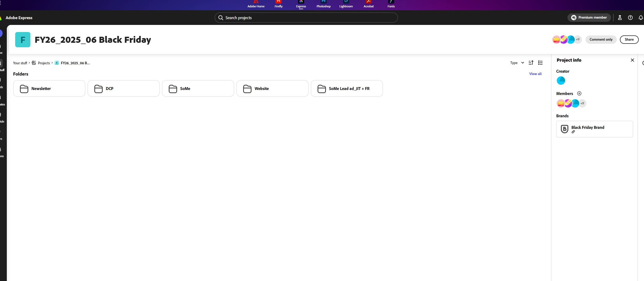Image resolution: width=644 pixels, height=281 pixels.
Task: Open the beaker experiments icon
Action: click(x=620, y=18)
